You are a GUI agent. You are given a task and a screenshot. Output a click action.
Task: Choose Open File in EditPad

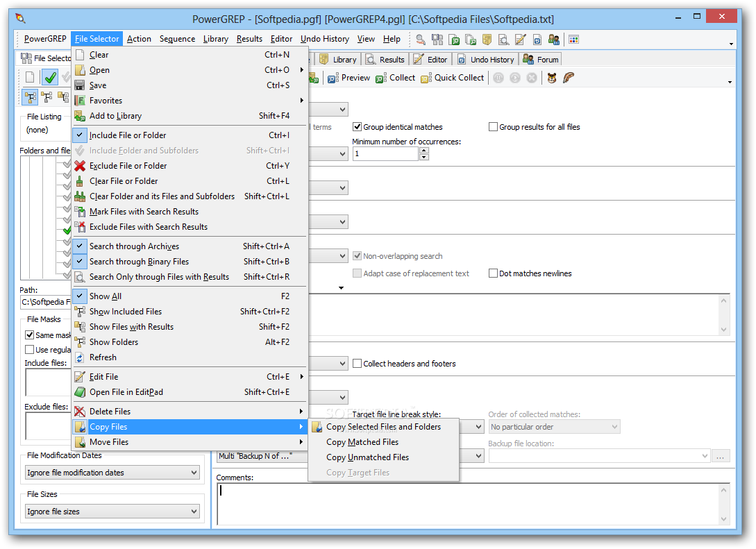(190, 392)
